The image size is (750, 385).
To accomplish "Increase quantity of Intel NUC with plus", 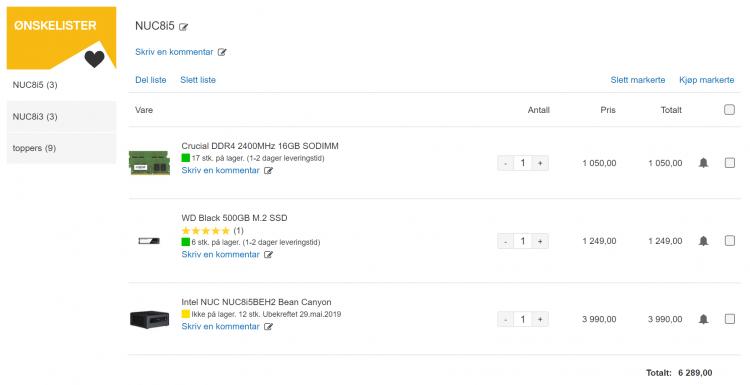I will [x=540, y=319].
